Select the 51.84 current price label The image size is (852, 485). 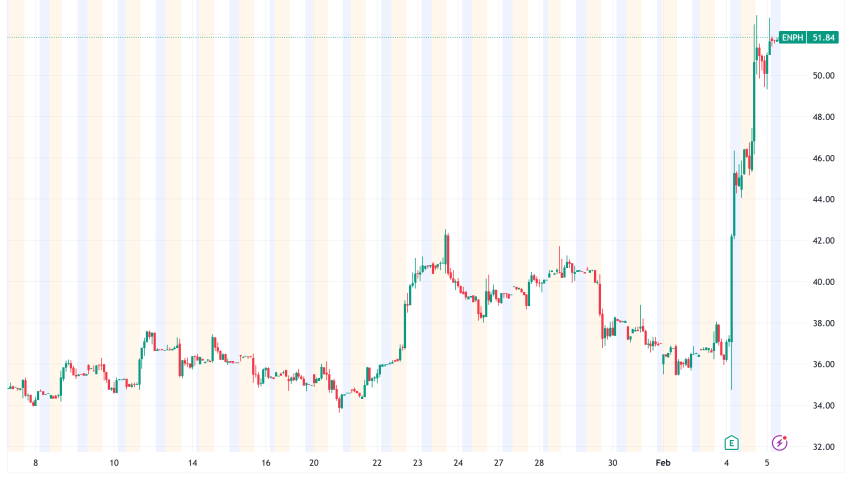coord(823,37)
